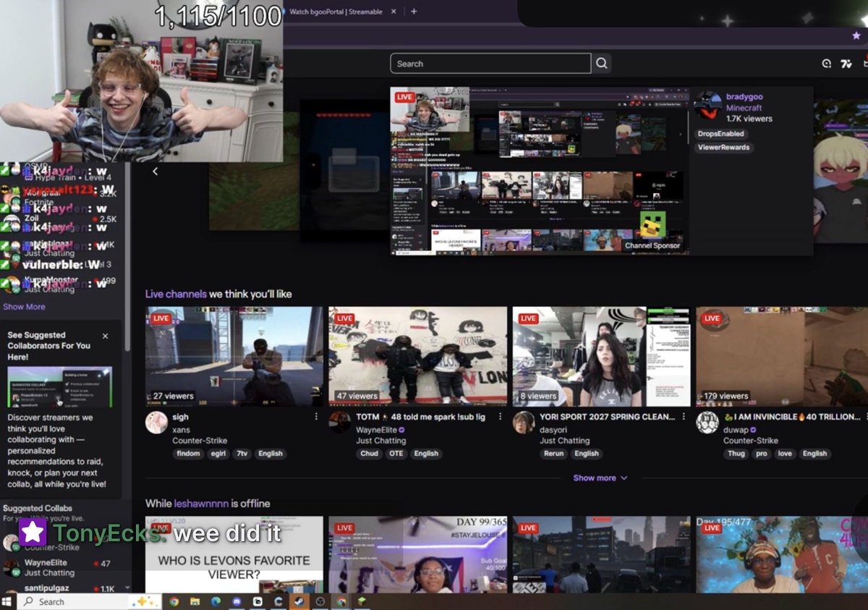This screenshot has width=868, height=610.
Task: Open options menu for TOTM stream card
Action: 500,417
